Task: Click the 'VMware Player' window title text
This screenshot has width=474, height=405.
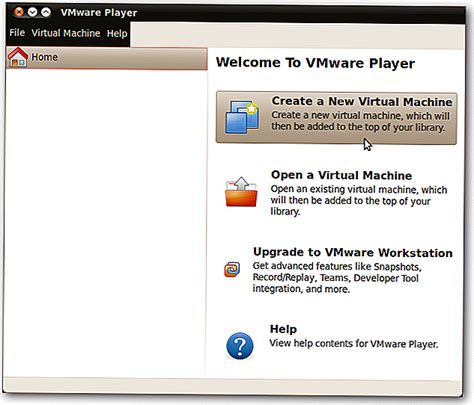Action: coord(99,13)
